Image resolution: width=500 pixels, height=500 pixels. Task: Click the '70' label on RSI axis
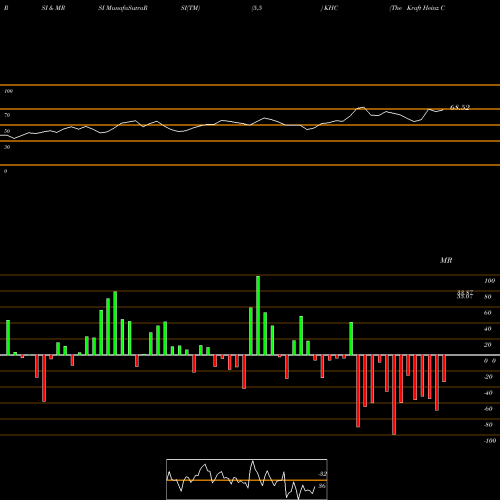[7, 115]
